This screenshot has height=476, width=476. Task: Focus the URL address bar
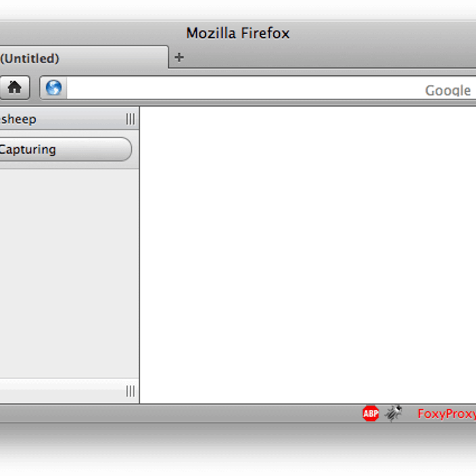[238, 88]
